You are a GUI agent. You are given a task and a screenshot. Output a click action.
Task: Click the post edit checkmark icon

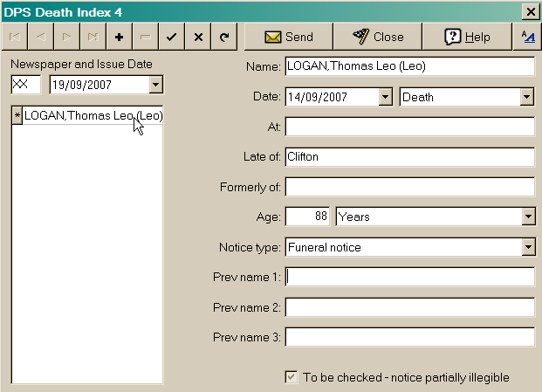pyautogui.click(x=172, y=37)
